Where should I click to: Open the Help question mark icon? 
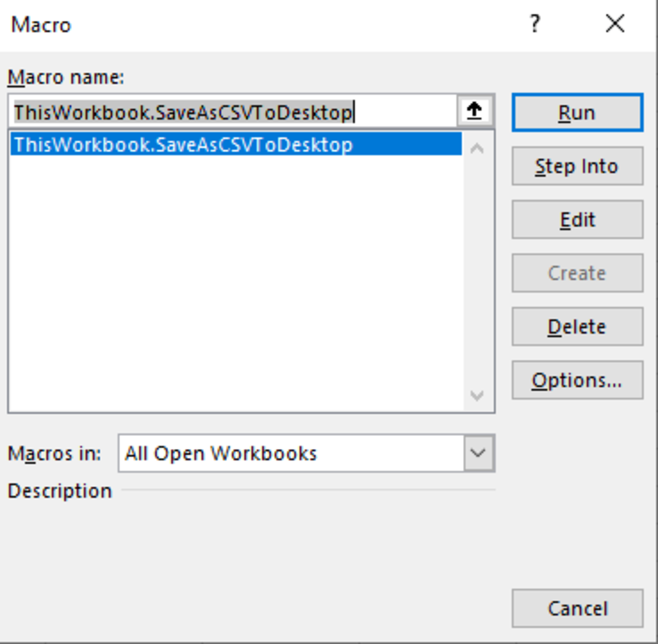pos(535,24)
